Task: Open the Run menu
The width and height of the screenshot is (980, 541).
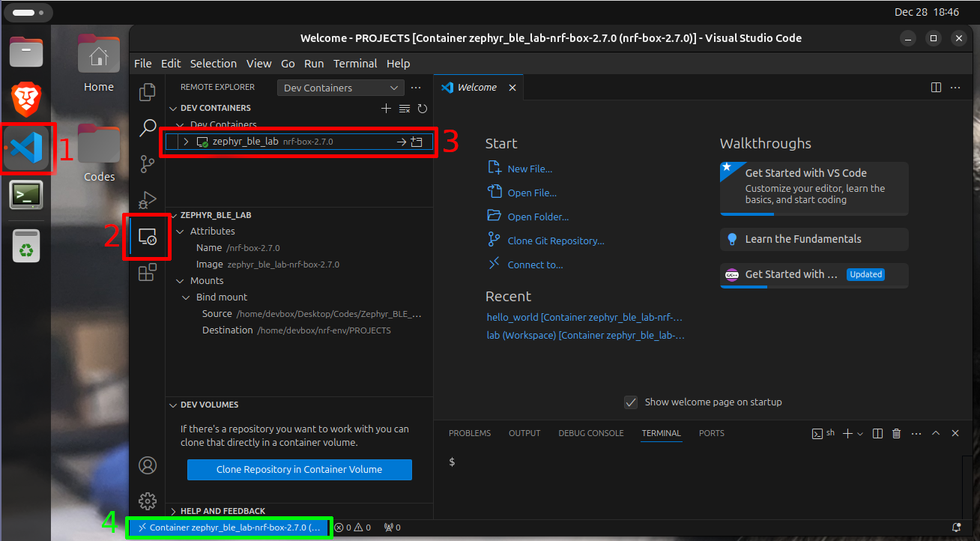Action: pos(314,64)
